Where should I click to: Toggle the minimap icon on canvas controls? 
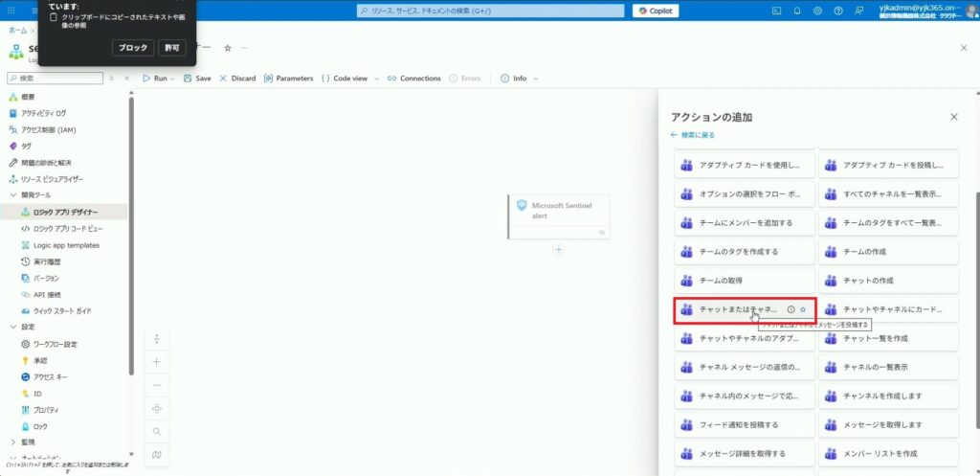(157, 454)
